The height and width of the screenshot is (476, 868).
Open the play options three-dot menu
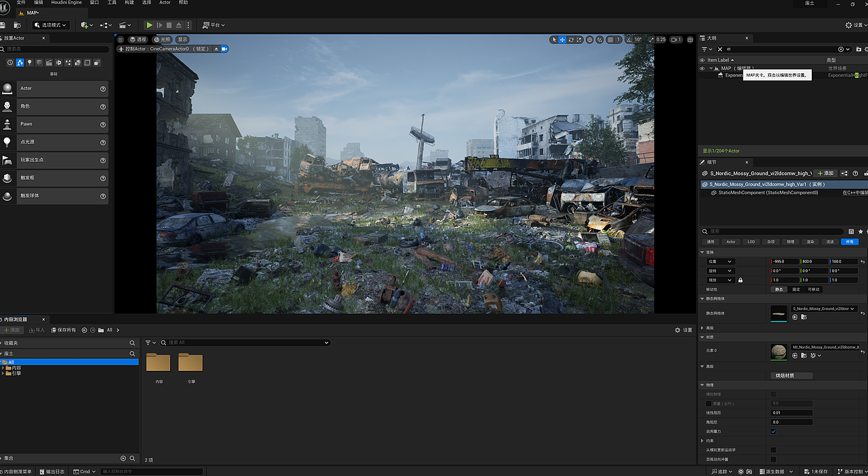(188, 25)
